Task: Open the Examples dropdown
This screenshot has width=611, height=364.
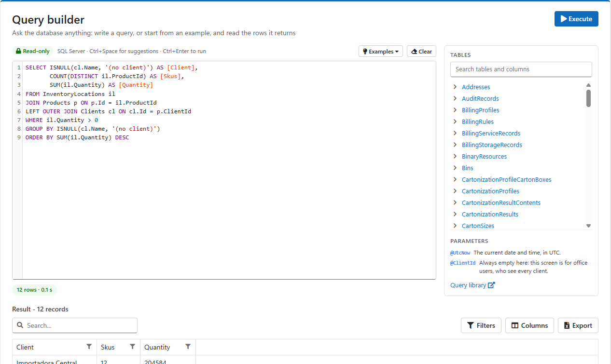Action: (x=381, y=51)
